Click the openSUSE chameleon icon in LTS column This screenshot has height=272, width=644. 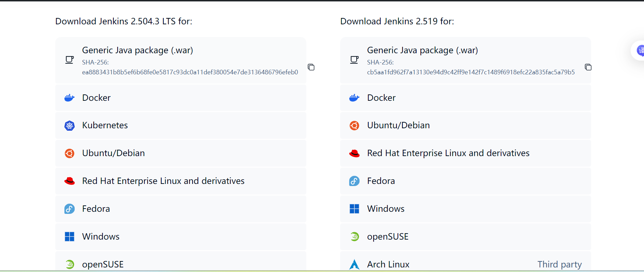pos(70,264)
